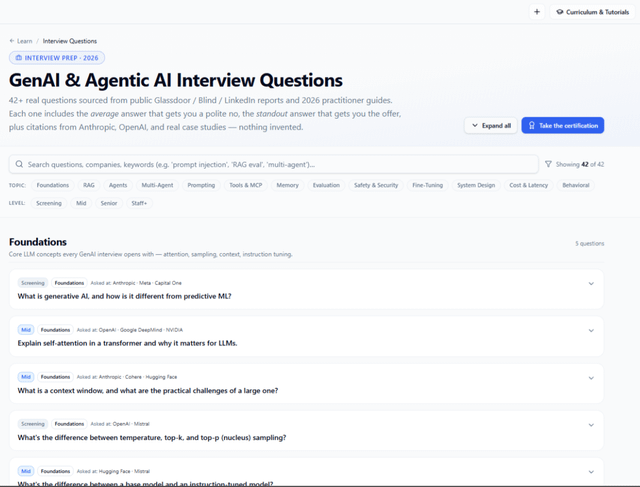Click Screening badge on generative AI card
640x487 pixels.
pyautogui.click(x=33, y=283)
